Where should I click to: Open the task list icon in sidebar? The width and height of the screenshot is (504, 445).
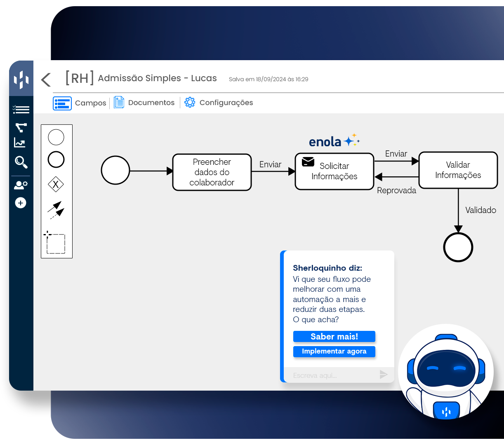pos(21,110)
